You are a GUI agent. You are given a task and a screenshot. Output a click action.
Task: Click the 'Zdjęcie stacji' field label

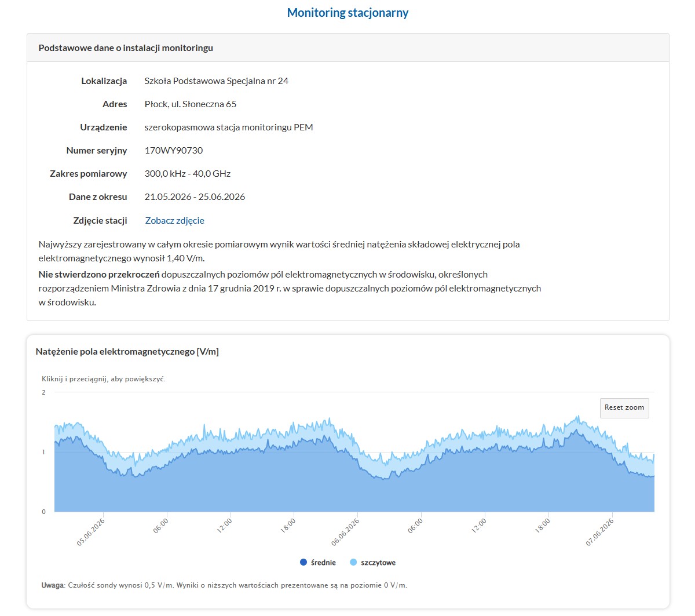(x=100, y=221)
